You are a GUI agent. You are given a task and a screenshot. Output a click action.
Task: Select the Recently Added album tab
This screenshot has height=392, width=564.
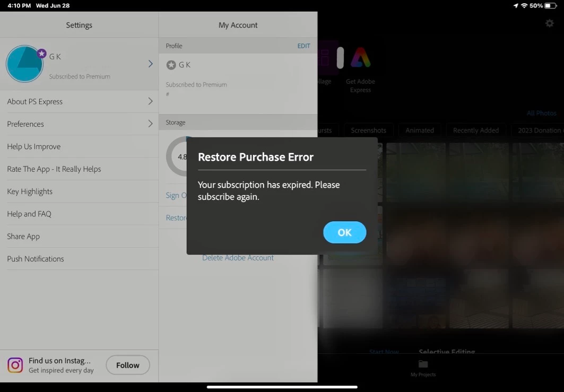[x=475, y=130]
